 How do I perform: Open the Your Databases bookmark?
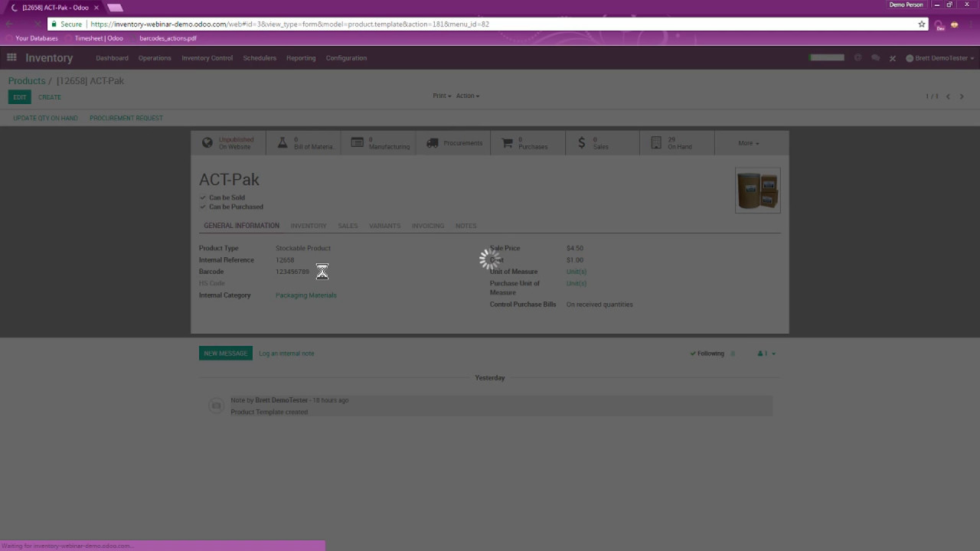pos(32,38)
